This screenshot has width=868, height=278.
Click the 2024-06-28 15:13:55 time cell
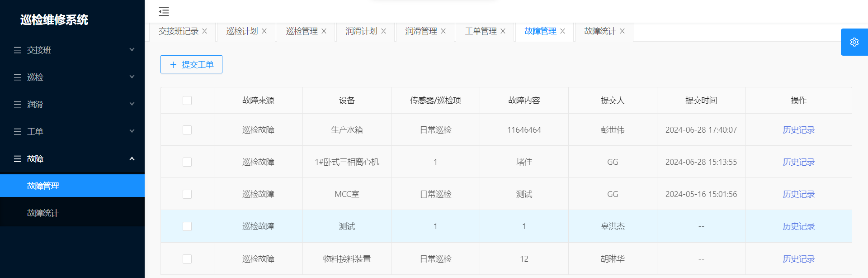[x=701, y=162]
